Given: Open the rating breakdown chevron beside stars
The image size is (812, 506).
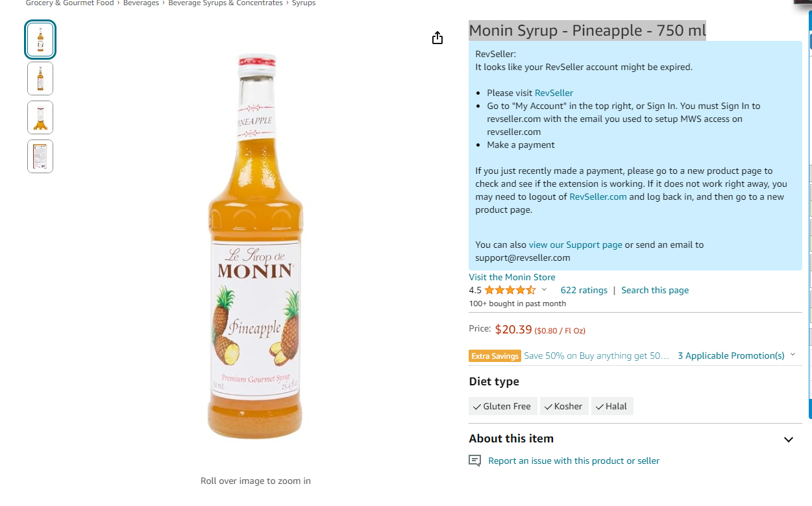Looking at the screenshot, I should (x=544, y=290).
